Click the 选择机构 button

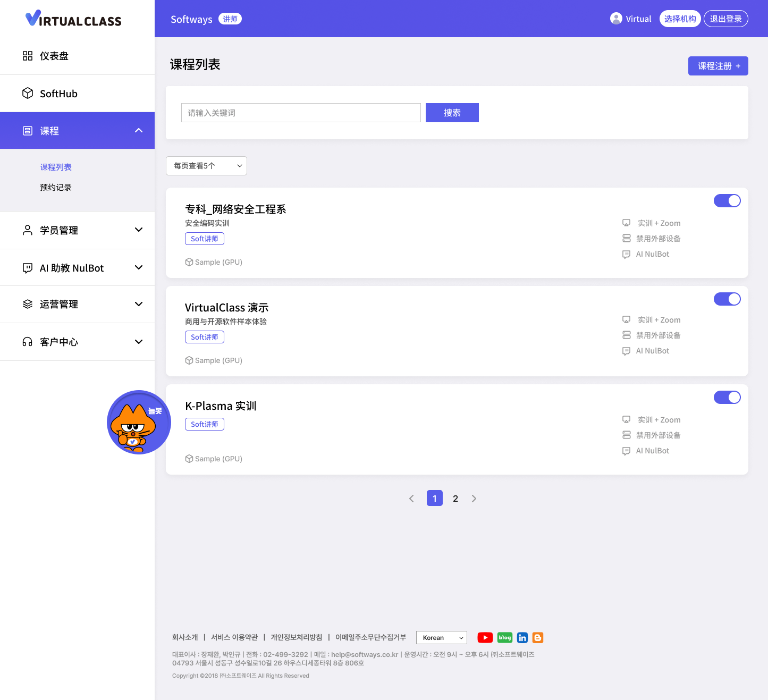(680, 19)
